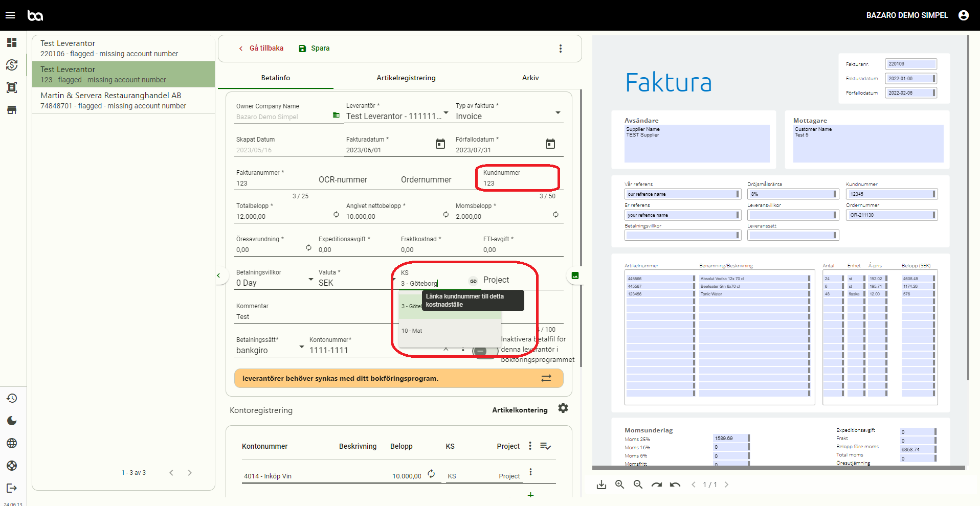Image resolution: width=980 pixels, height=506 pixels.
Task: Download the invoice document
Action: pos(602,485)
